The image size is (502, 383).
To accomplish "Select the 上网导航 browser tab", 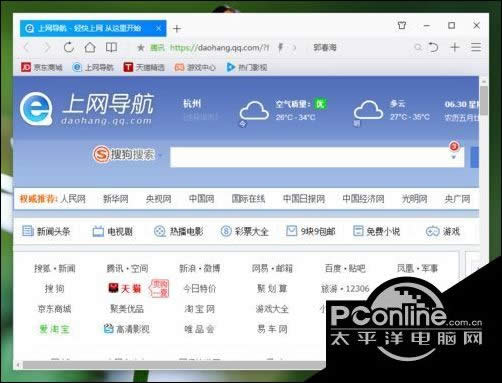I will pyautogui.click(x=93, y=28).
